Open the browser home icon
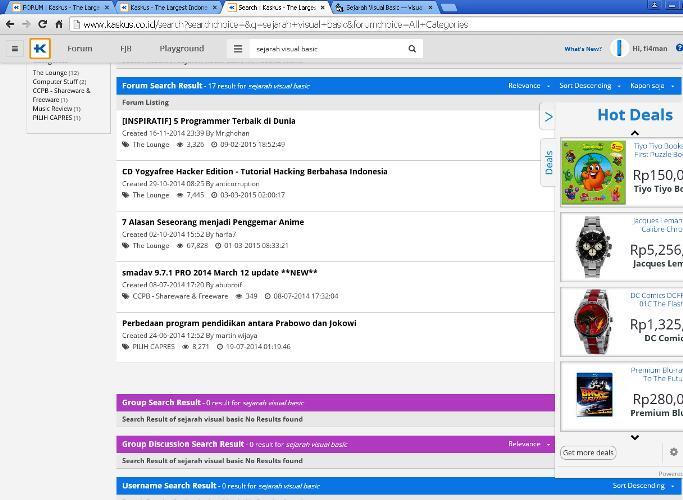The width and height of the screenshot is (683, 500). point(59,24)
